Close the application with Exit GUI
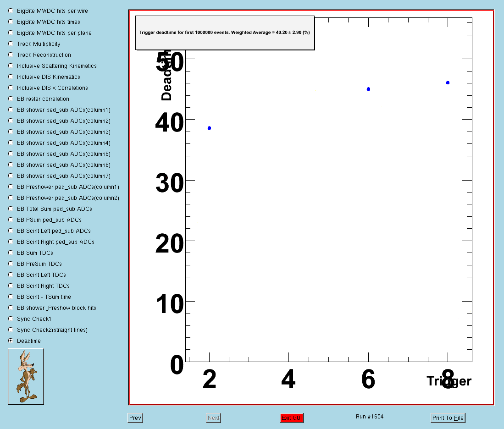The height and width of the screenshot is (429, 504). pos(292,418)
